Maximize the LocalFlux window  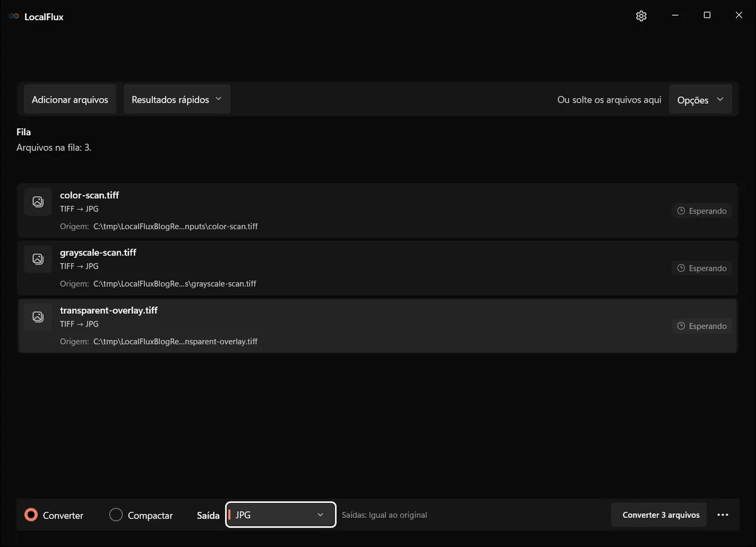(x=707, y=15)
